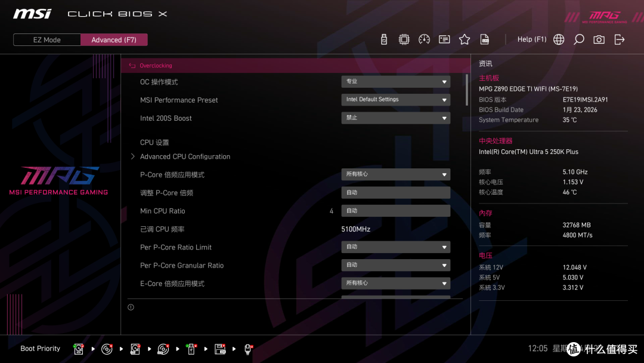The height and width of the screenshot is (363, 644).
Task: Open Favorites with the star icon
Action: (464, 39)
